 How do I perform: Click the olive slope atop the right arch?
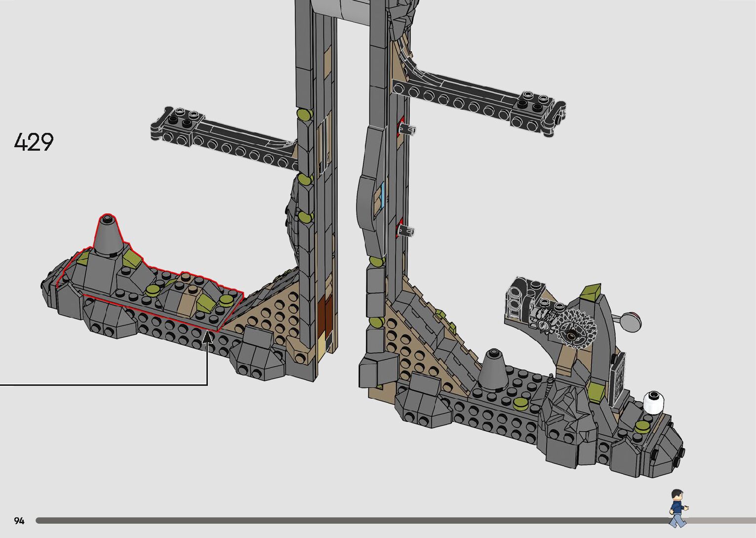click(x=591, y=292)
